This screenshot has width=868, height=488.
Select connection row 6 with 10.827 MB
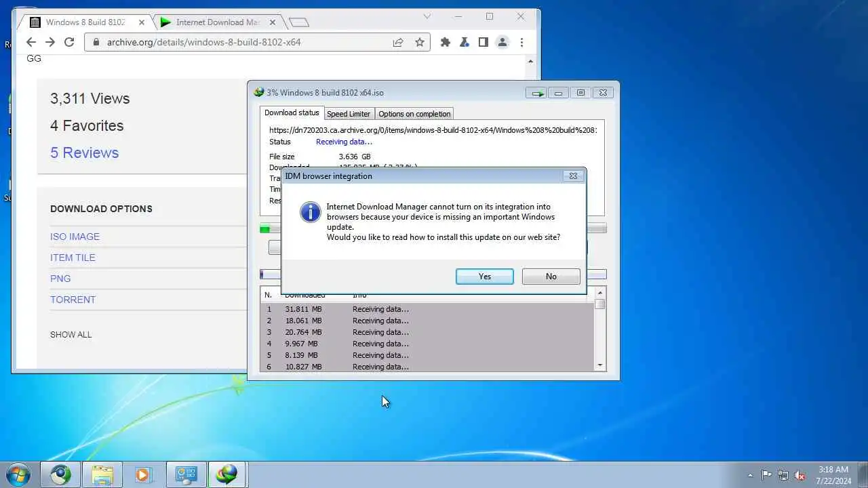coord(427,367)
